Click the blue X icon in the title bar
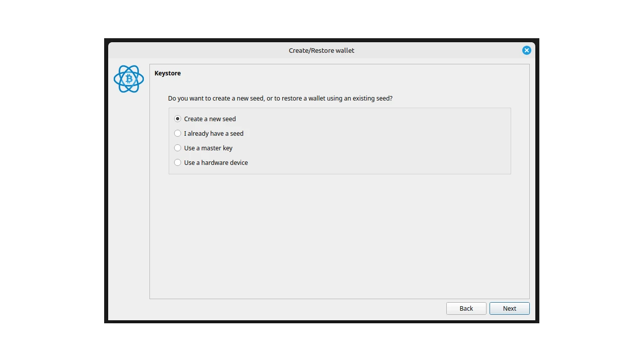Screen dimensions: 644x362 point(526,50)
